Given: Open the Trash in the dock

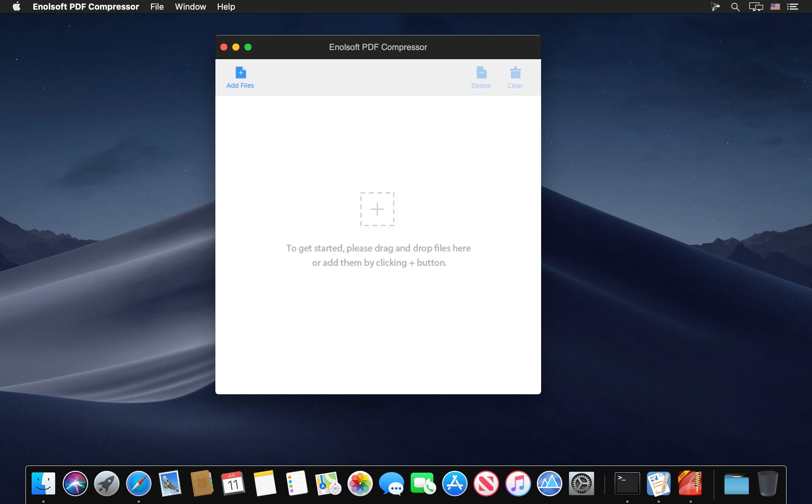Looking at the screenshot, I should click(768, 483).
